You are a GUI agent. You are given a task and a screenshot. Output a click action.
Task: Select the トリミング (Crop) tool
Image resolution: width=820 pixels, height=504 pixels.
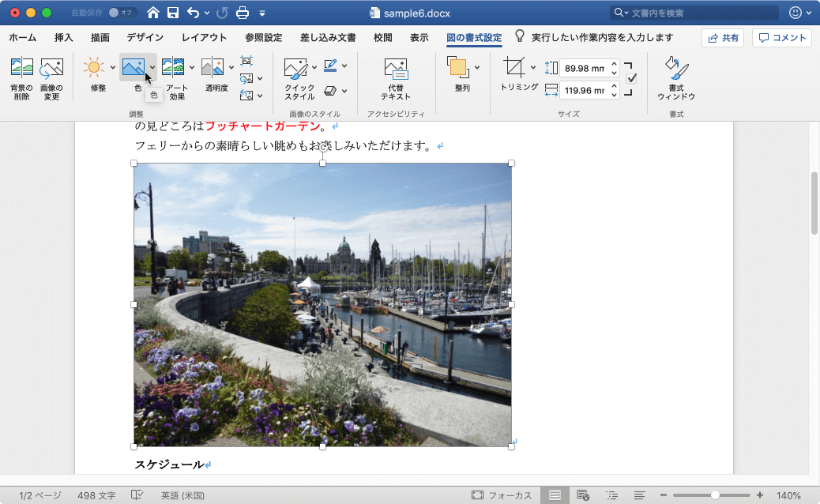tap(514, 67)
